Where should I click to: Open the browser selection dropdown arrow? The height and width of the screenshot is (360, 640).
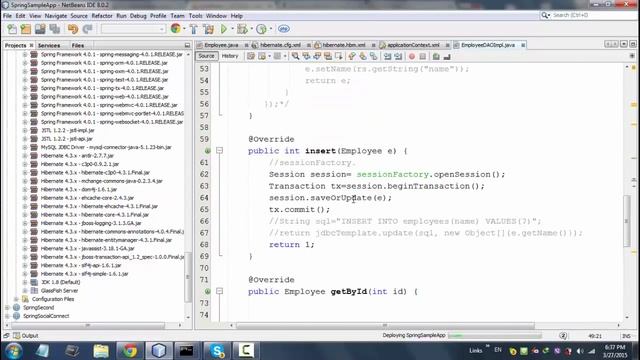tap(184, 29)
